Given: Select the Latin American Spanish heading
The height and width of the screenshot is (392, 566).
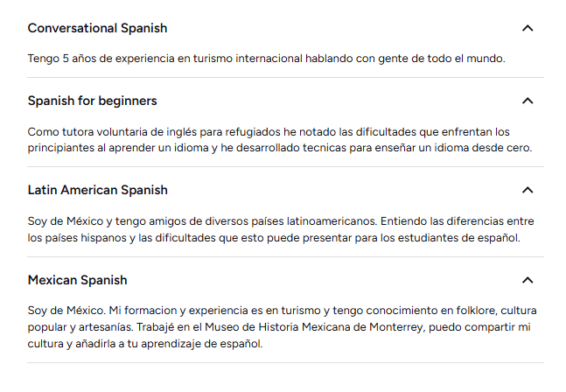Looking at the screenshot, I should tap(98, 190).
